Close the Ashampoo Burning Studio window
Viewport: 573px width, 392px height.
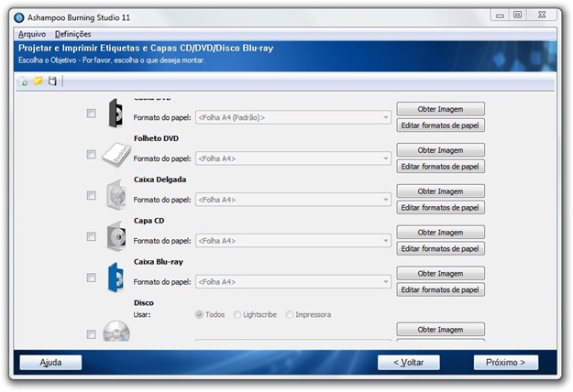[542, 15]
